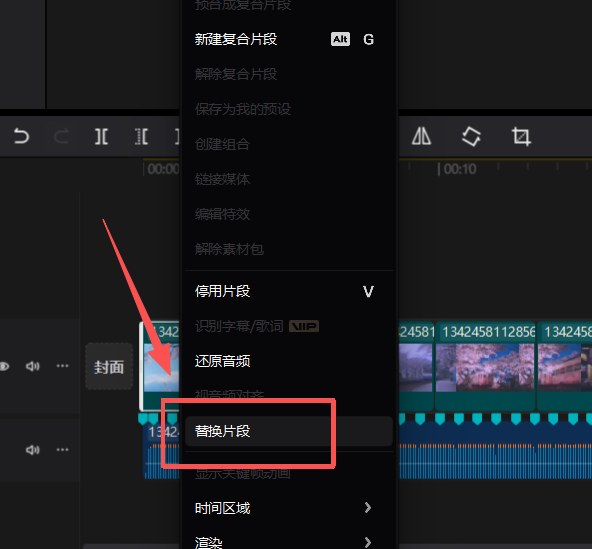This screenshot has width=592, height=549.
Task: Open audio track more options dots
Action: click(x=62, y=450)
